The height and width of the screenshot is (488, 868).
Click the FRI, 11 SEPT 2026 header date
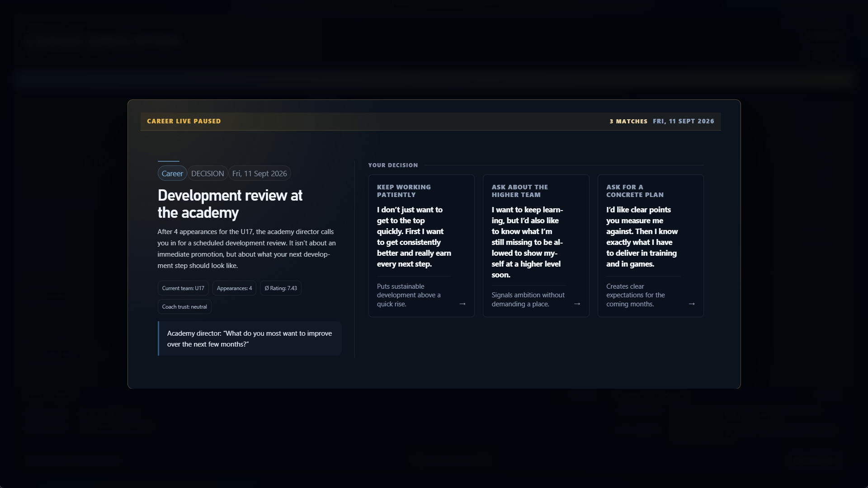click(x=684, y=121)
